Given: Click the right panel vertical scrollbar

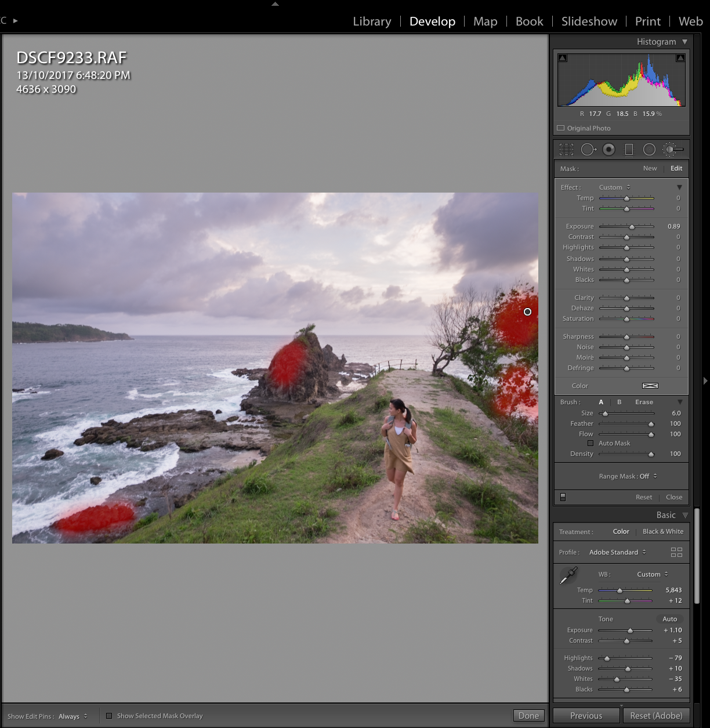Looking at the screenshot, I should pos(697,556).
